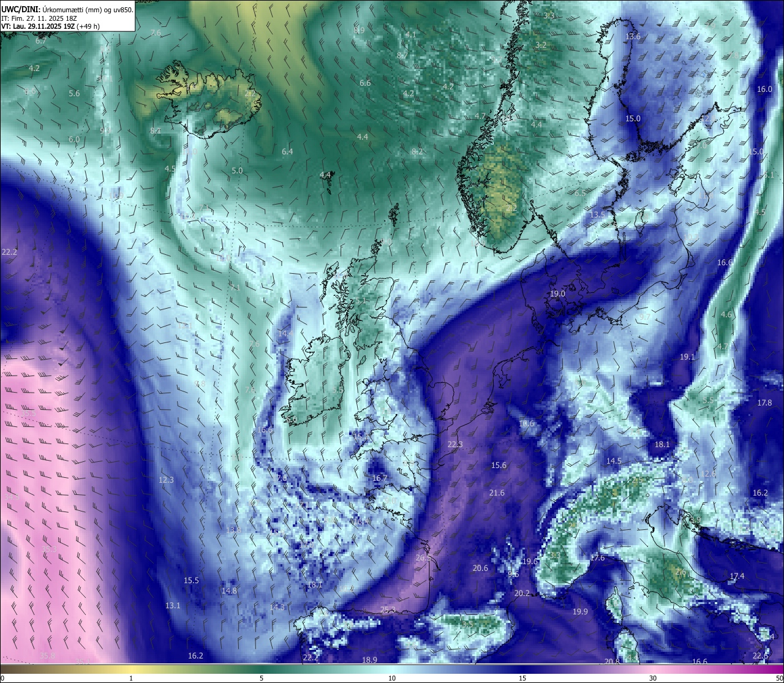Click the 14.8 value label
This screenshot has width=784, height=683.
tap(229, 591)
